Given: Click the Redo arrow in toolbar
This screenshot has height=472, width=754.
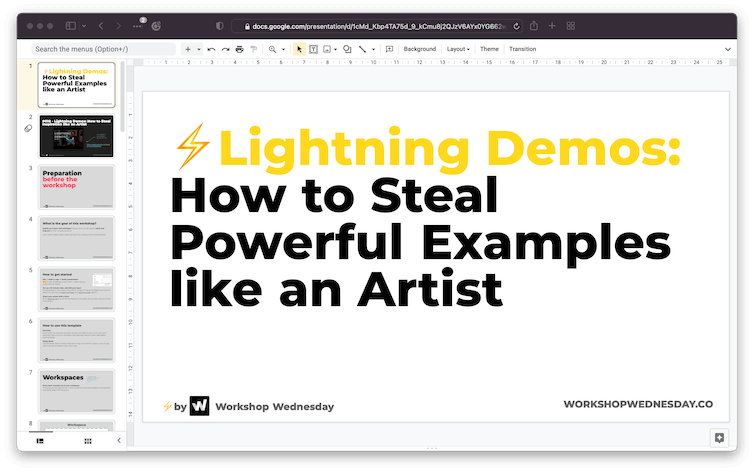Looking at the screenshot, I should point(225,49).
